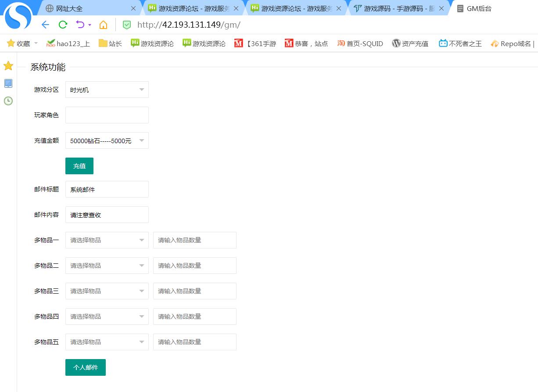Click the 多物品二 quantity input field
This screenshot has height=392, width=538.
pyautogui.click(x=194, y=266)
